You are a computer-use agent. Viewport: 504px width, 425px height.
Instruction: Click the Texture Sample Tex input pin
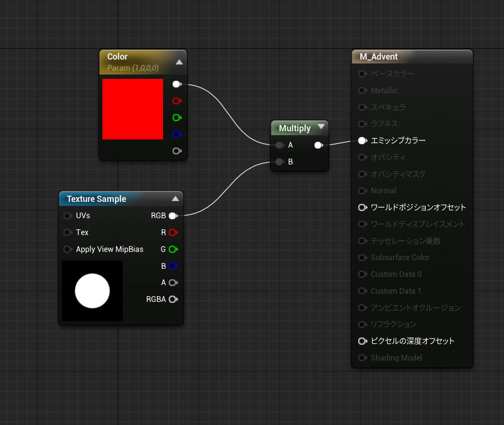click(x=67, y=232)
